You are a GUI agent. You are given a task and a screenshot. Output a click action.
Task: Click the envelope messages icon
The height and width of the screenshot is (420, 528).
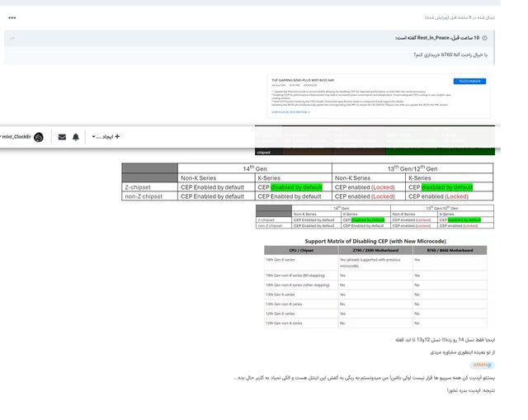[61, 137]
